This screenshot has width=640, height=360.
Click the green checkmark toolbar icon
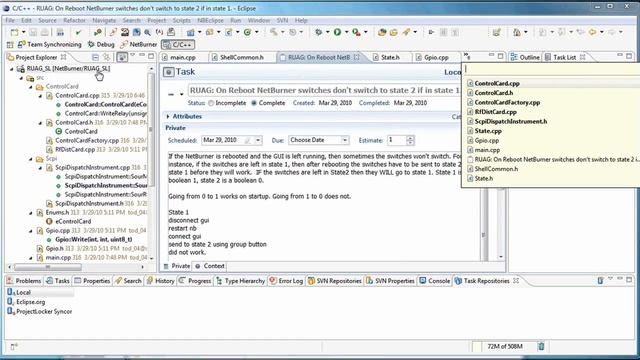point(78,32)
